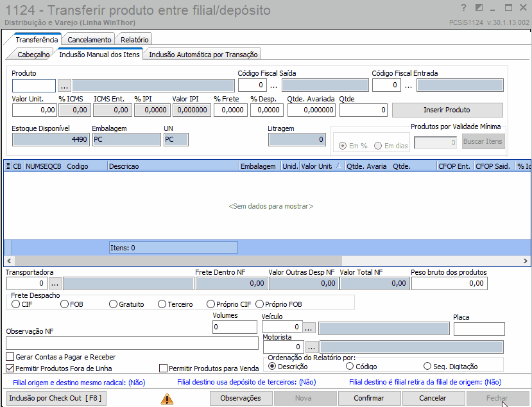Open Inclusão Automática por Transação subtab
532x407 pixels.
(x=203, y=55)
